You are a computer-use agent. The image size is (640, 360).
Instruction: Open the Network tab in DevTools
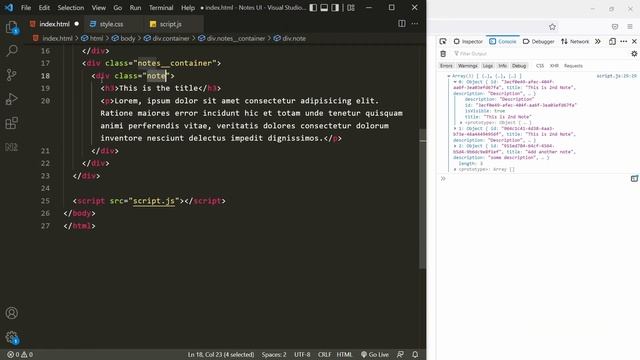click(575, 41)
